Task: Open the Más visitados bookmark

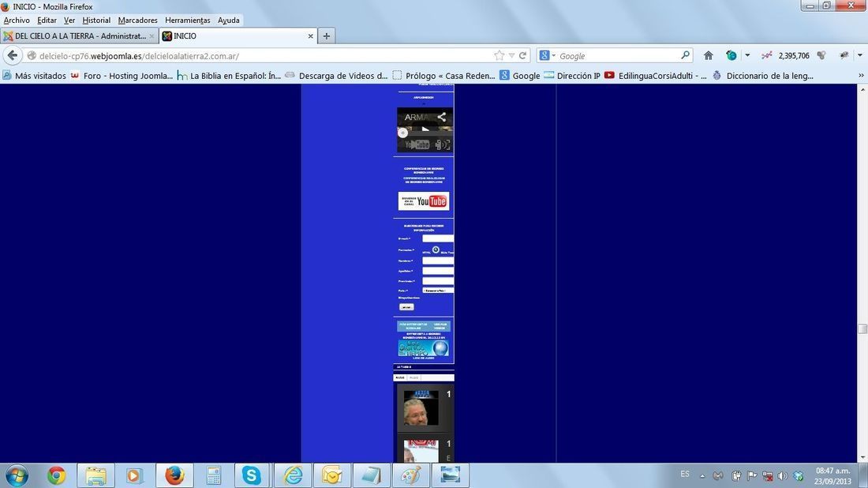Action: pos(34,75)
